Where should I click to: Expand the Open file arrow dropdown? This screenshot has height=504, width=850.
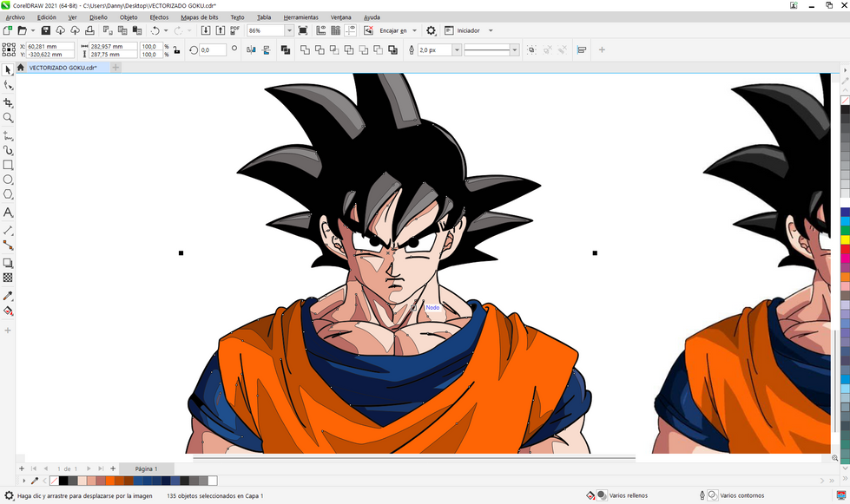click(33, 30)
